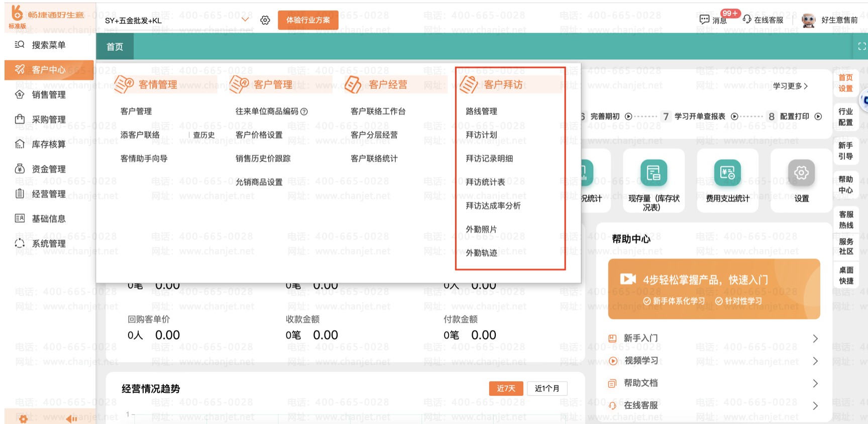The image size is (868, 424).
Task: Select the 近7天 trend range button
Action: pos(506,388)
